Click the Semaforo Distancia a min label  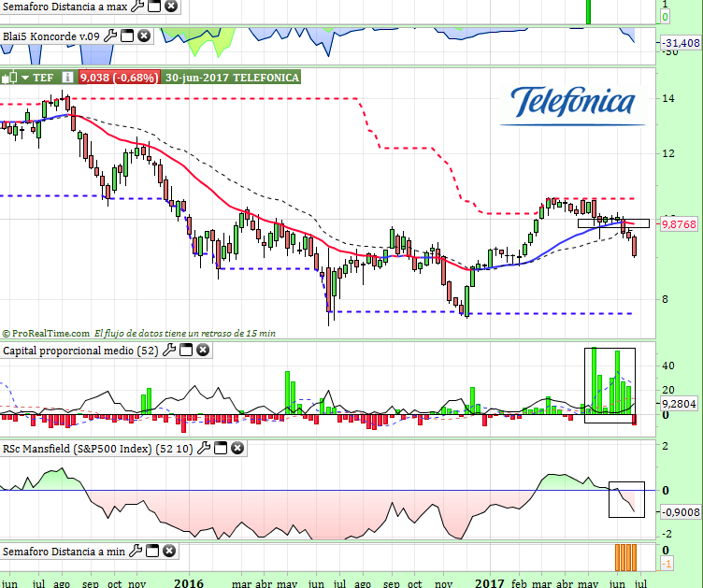coord(64,552)
